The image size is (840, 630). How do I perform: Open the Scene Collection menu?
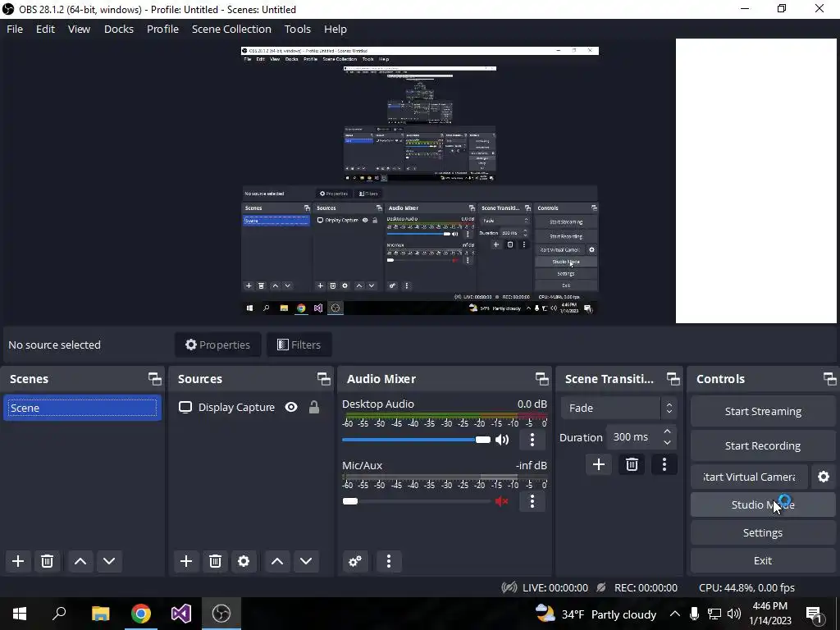[x=231, y=29]
